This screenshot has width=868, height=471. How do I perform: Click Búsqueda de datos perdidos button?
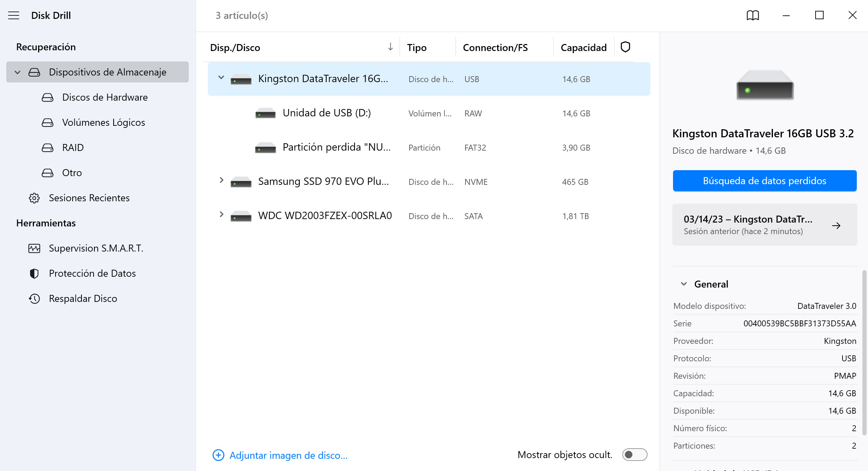click(x=765, y=181)
